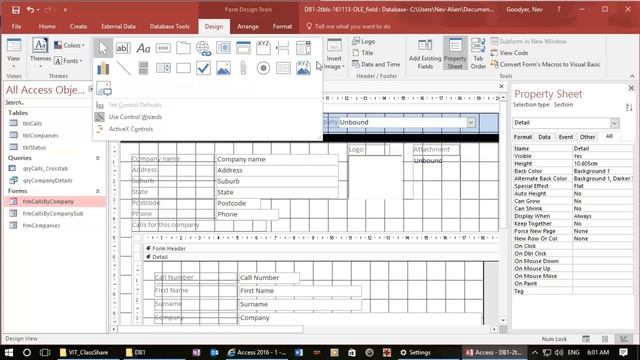Viewport: 640px width, 360px height.
Task: Click Convert Form's Macros to Visual Basic
Action: click(546, 64)
